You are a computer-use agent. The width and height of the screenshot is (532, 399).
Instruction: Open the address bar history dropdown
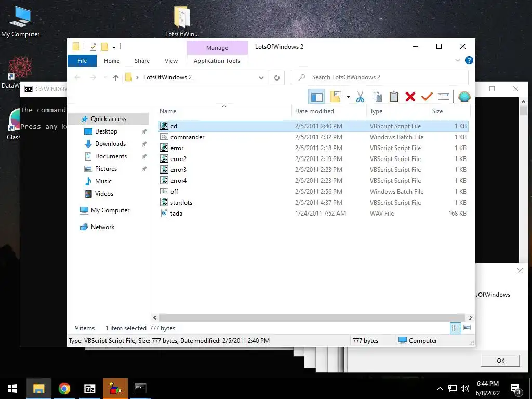click(x=261, y=78)
